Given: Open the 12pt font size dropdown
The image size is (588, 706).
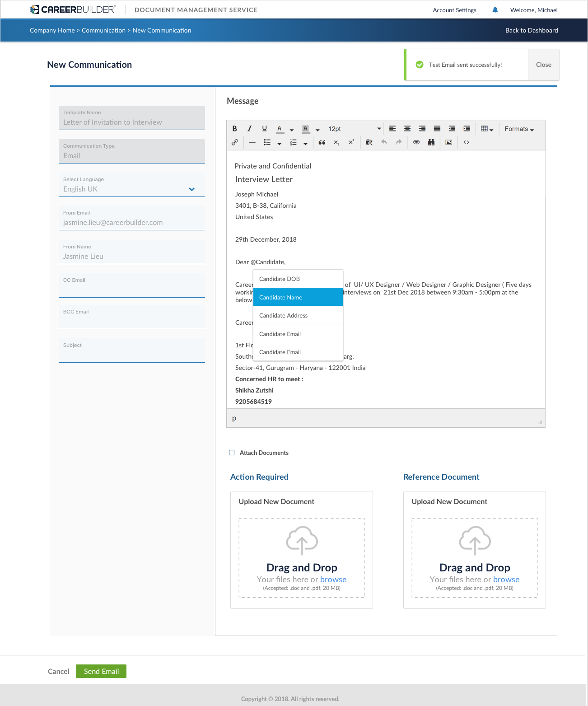Looking at the screenshot, I should coord(355,129).
